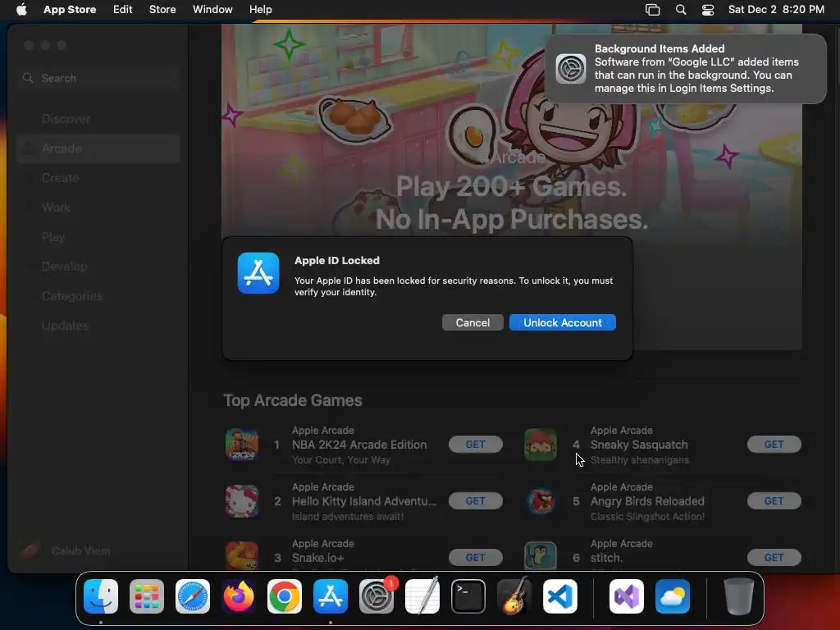840x630 pixels.
Task: Open Launchpad from the dock
Action: [147, 596]
